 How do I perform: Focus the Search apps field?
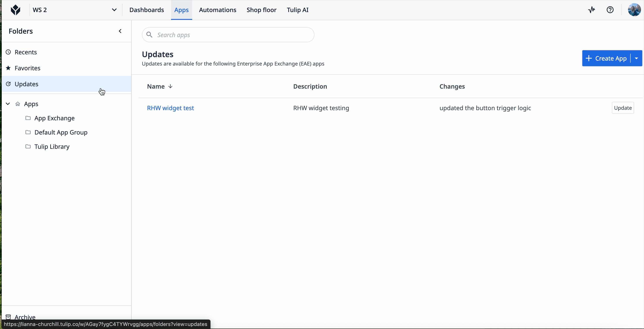[x=228, y=35]
